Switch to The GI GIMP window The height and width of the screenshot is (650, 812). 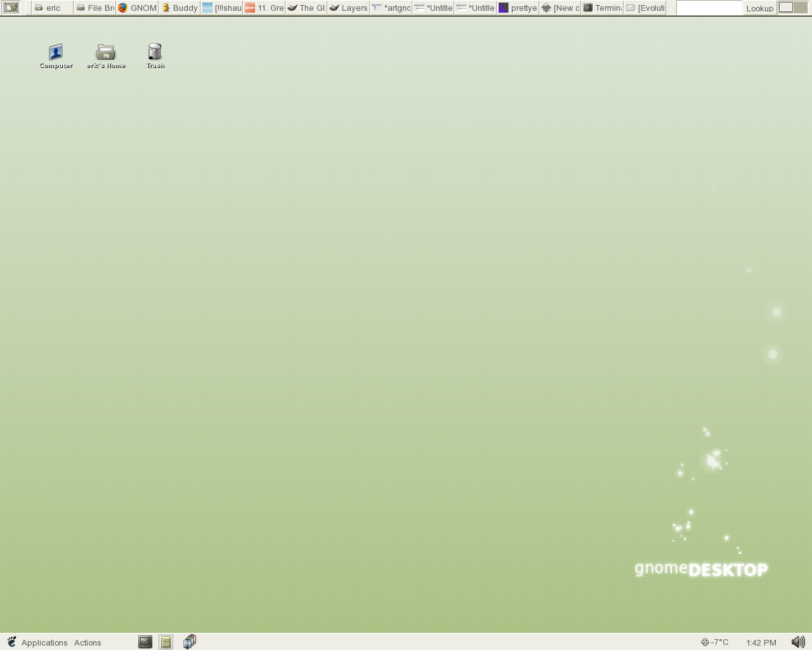click(306, 8)
